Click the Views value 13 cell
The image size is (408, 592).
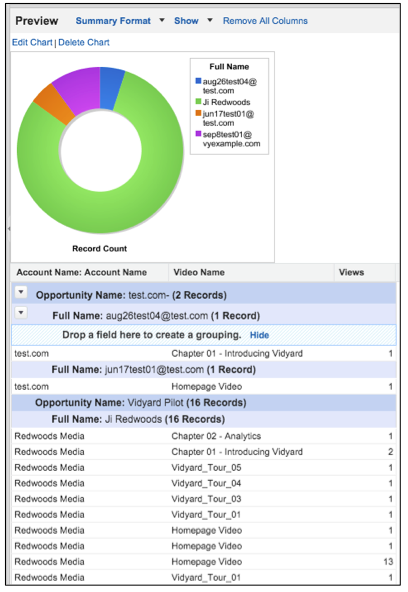(x=388, y=562)
